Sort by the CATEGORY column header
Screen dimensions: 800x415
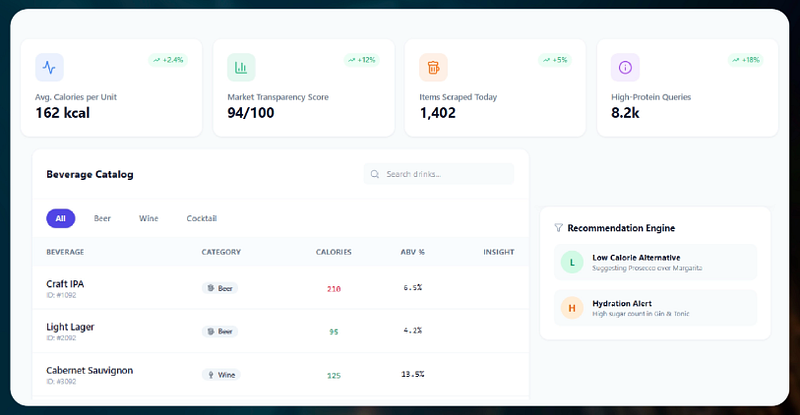(221, 252)
